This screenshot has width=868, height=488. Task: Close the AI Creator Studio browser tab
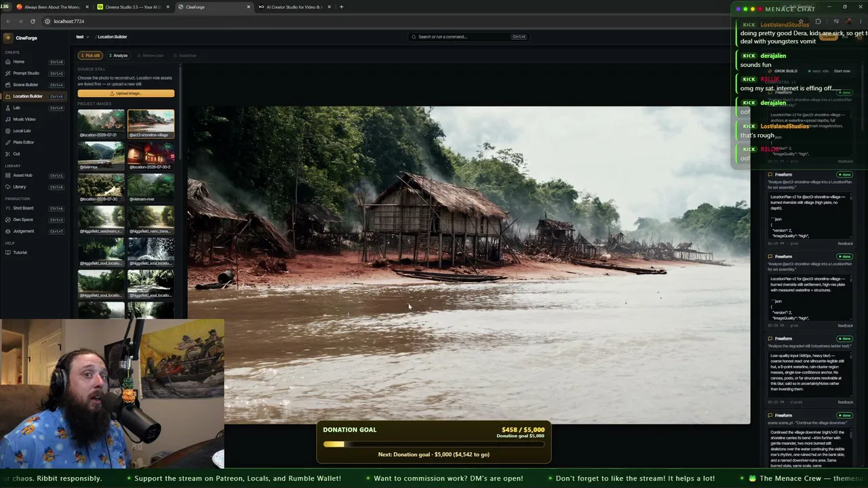click(x=329, y=7)
